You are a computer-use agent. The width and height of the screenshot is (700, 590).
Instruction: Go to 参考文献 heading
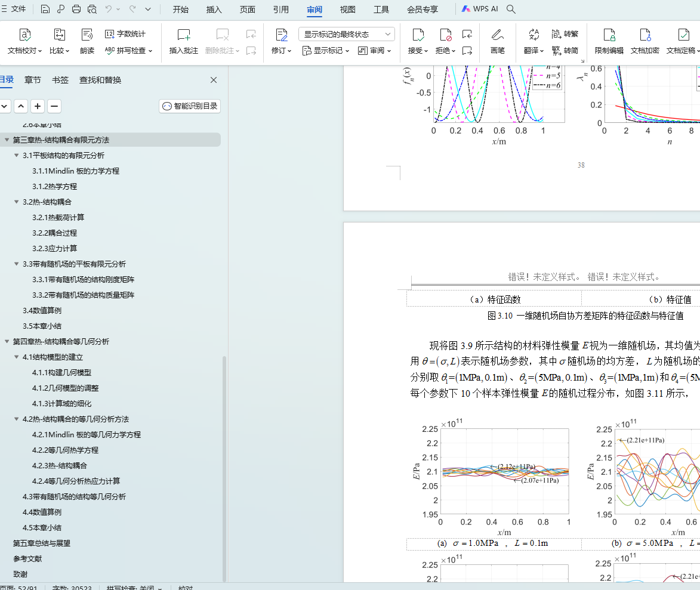click(x=27, y=559)
